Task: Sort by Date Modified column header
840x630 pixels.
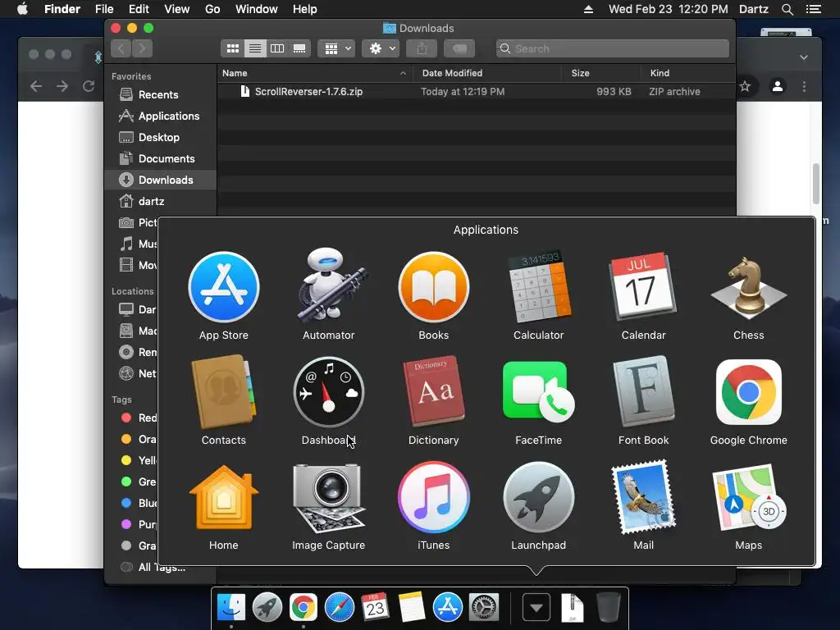Action: pyautogui.click(x=487, y=73)
